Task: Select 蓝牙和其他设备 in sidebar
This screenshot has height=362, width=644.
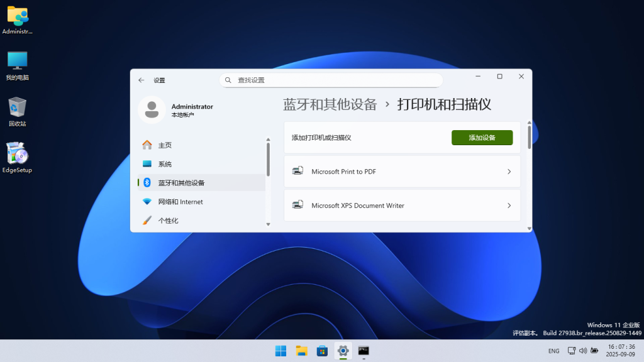Action: tap(201, 183)
